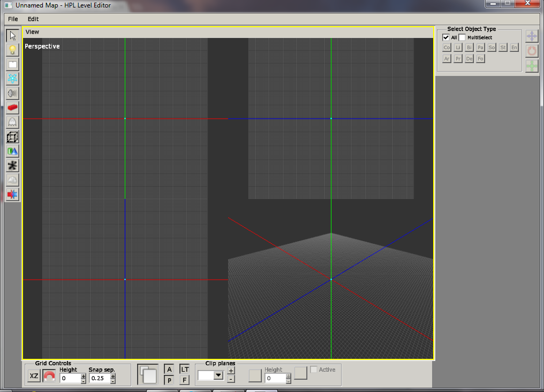The height and width of the screenshot is (392, 544).
Task: Increase grid Height with stepper plus
Action: [x=84, y=376]
